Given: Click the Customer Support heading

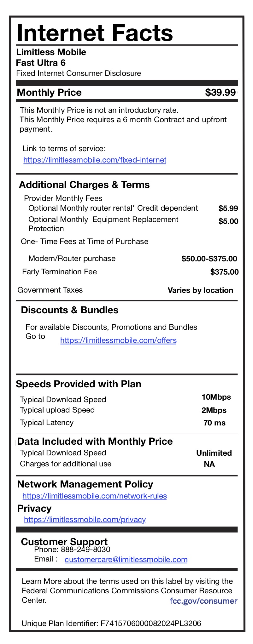Looking at the screenshot, I should tap(64, 542).
